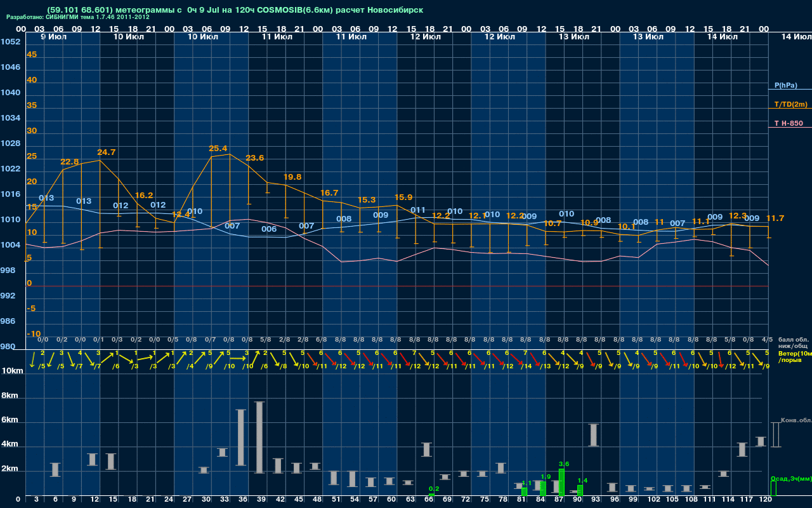Click the 'Ветер(10м) /порыв' legend text
Screen dimensions: 812x508
pyautogui.click(x=795, y=356)
